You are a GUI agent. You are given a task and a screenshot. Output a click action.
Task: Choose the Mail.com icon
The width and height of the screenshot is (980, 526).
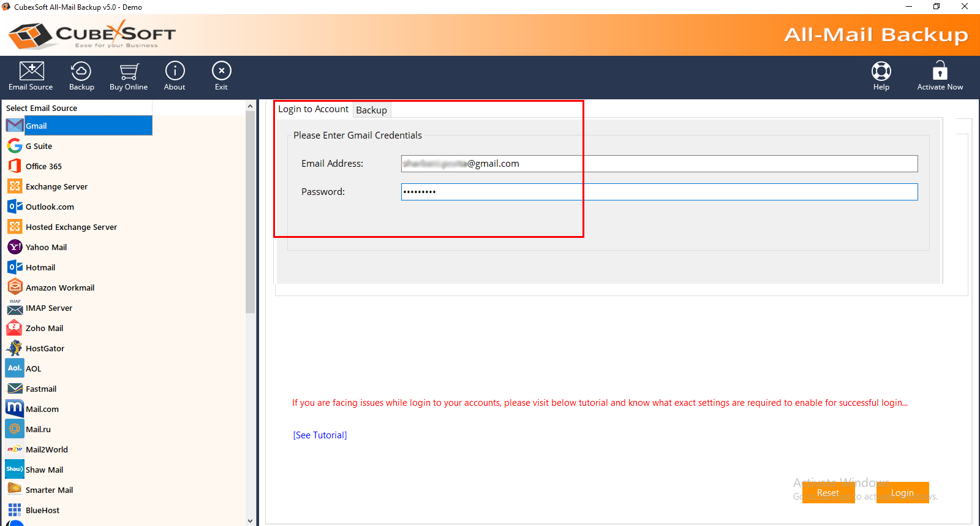point(15,408)
